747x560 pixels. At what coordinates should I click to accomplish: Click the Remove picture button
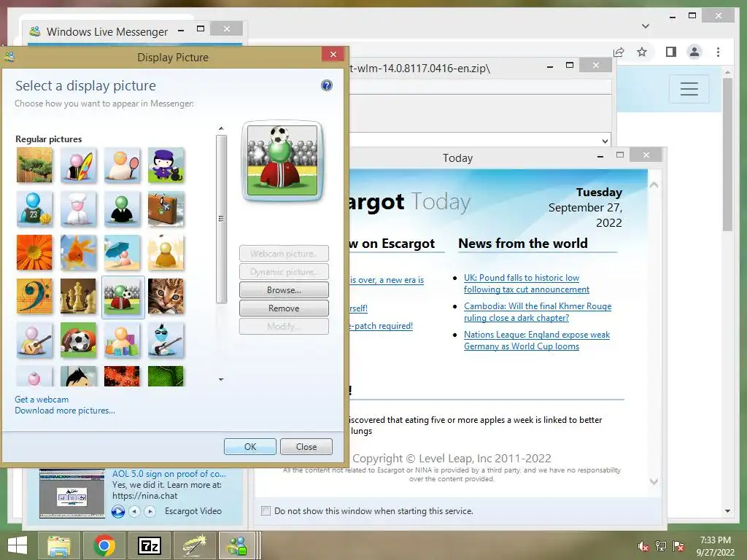pyautogui.click(x=284, y=308)
